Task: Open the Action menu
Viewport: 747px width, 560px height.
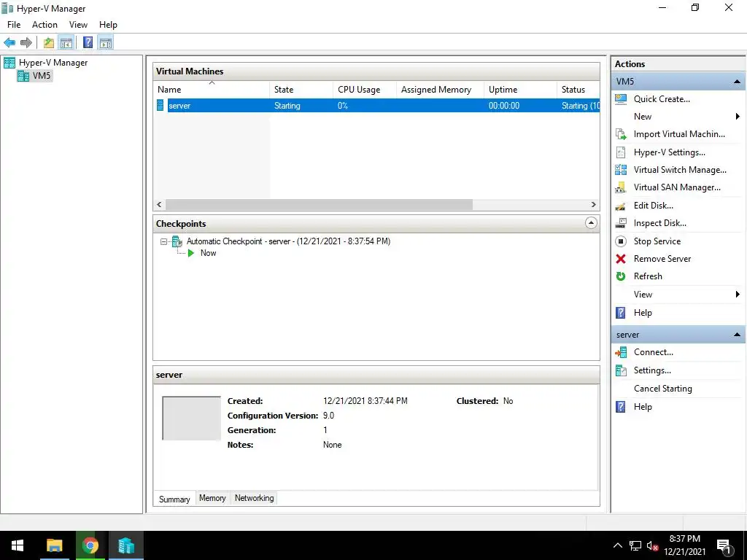Action: tap(44, 25)
